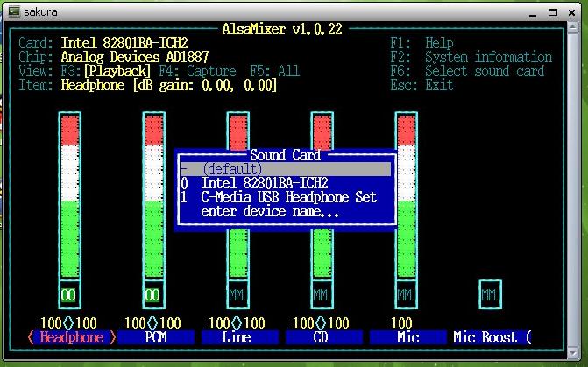The width and height of the screenshot is (588, 367).
Task: Click the Line 100<>100 level value
Action: 237,323
